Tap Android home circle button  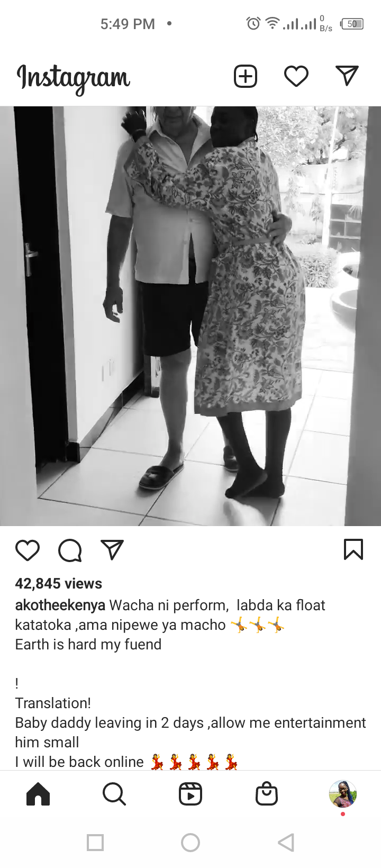click(x=190, y=843)
